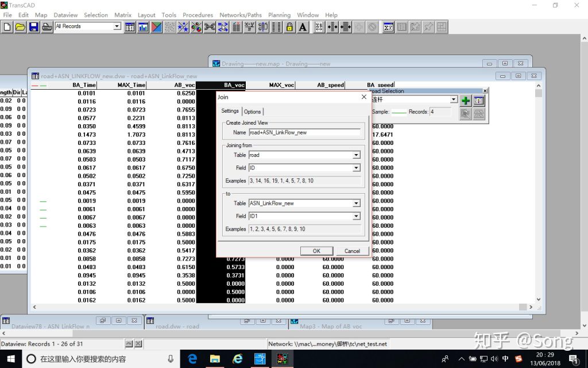Click the TransCAD icon in the taskbar
The width and height of the screenshot is (588, 368).
[283, 359]
